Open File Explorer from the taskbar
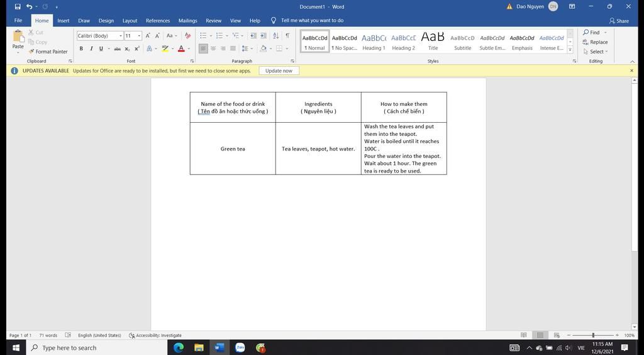This screenshot has width=644, height=355. click(x=199, y=347)
